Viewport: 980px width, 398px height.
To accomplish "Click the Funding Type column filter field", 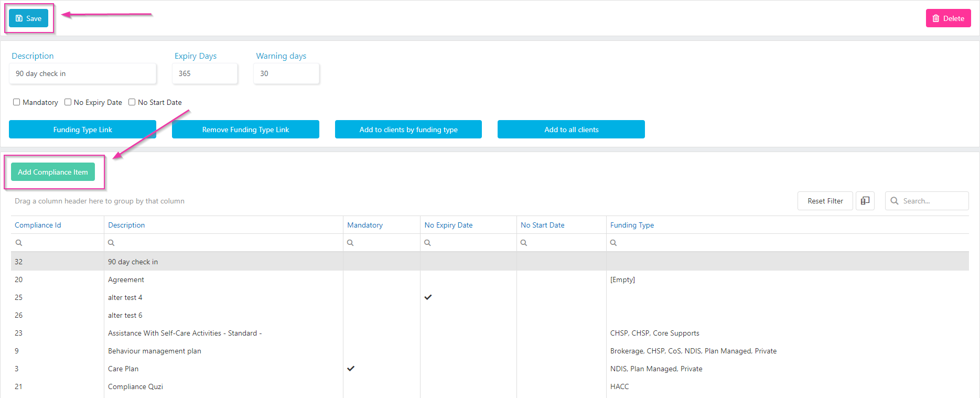I will 788,243.
